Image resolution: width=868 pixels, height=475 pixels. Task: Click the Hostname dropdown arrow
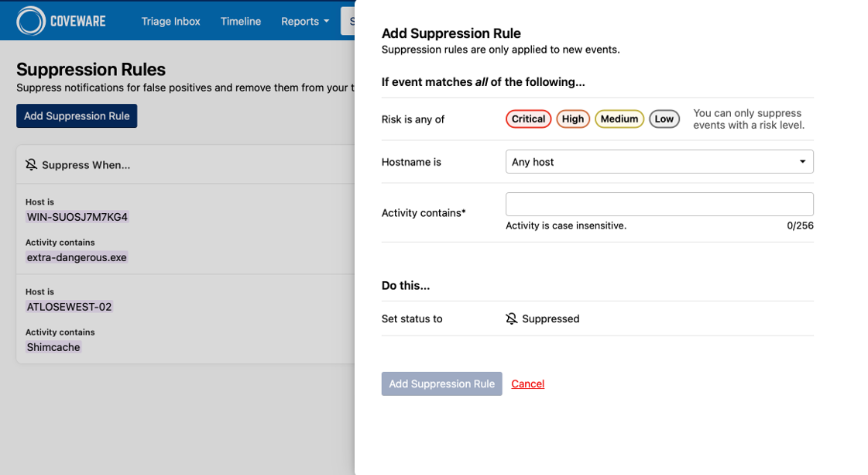coord(802,162)
